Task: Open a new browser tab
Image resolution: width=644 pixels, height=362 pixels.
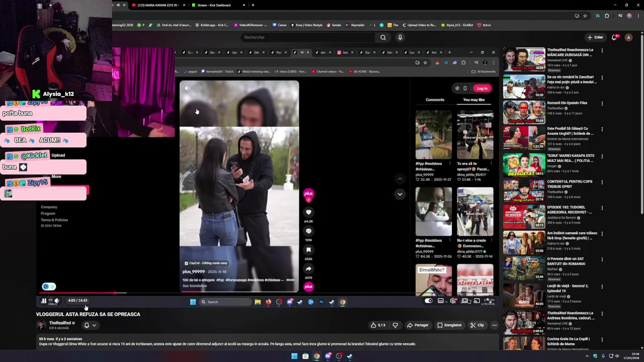Action: pos(253,5)
